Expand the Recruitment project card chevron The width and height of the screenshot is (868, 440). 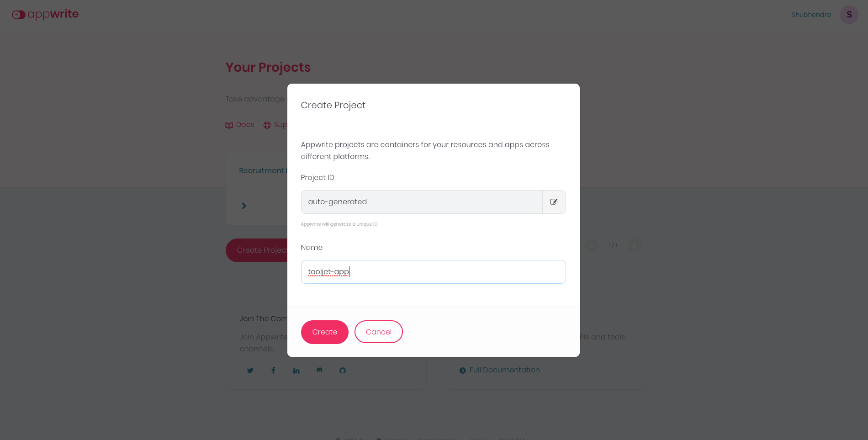pyautogui.click(x=243, y=206)
